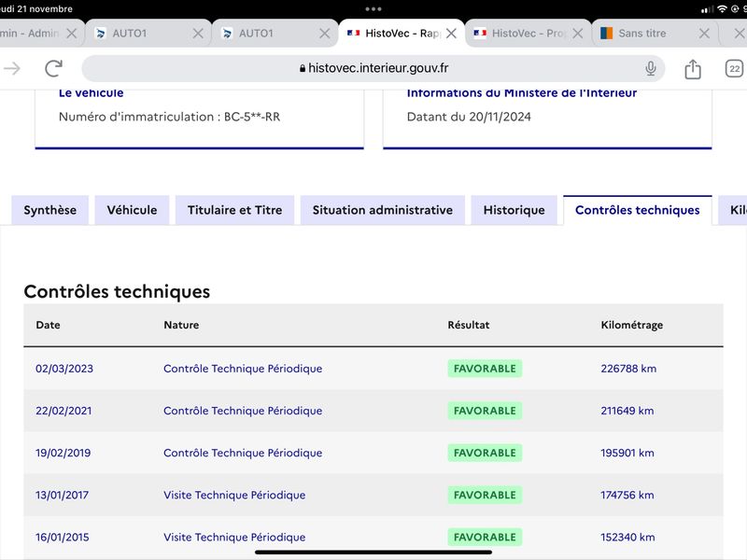Click FAVORABLE badge for 22/02/2021
The height and width of the screenshot is (560, 747).
point(485,411)
